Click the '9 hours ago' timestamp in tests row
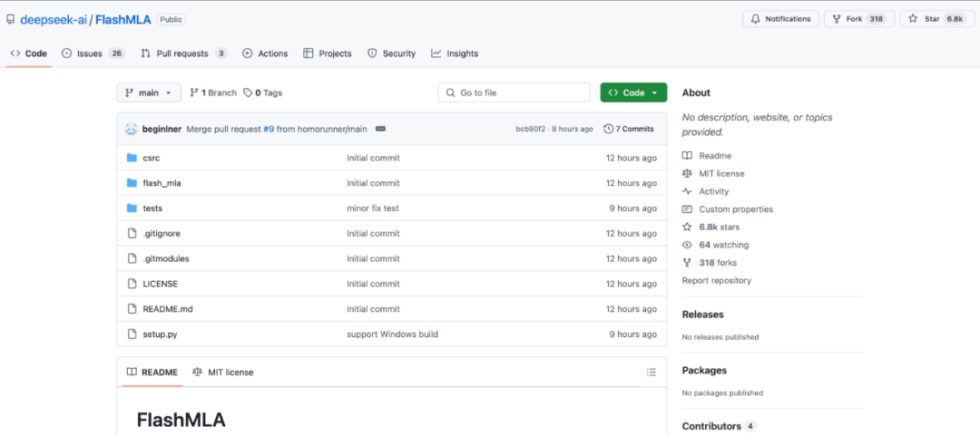 (633, 208)
